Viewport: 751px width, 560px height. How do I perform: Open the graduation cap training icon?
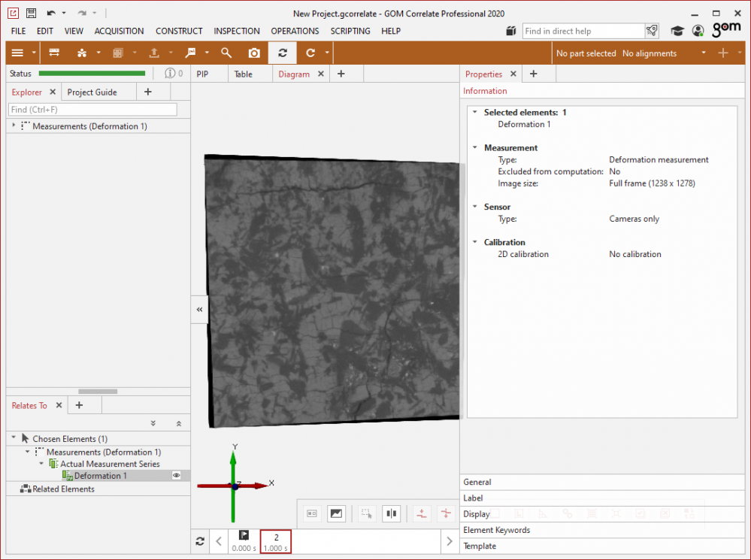coord(677,31)
